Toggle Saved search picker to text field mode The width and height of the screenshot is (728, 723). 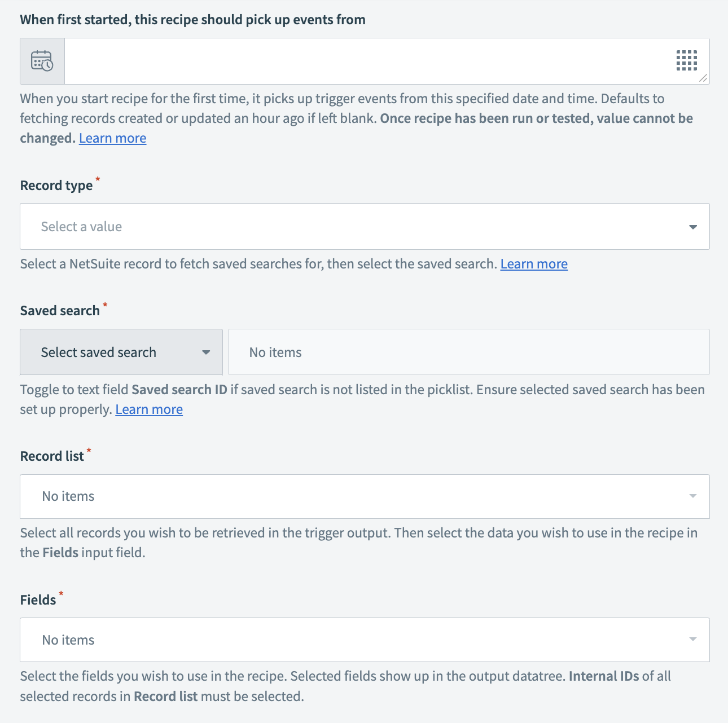coord(121,351)
